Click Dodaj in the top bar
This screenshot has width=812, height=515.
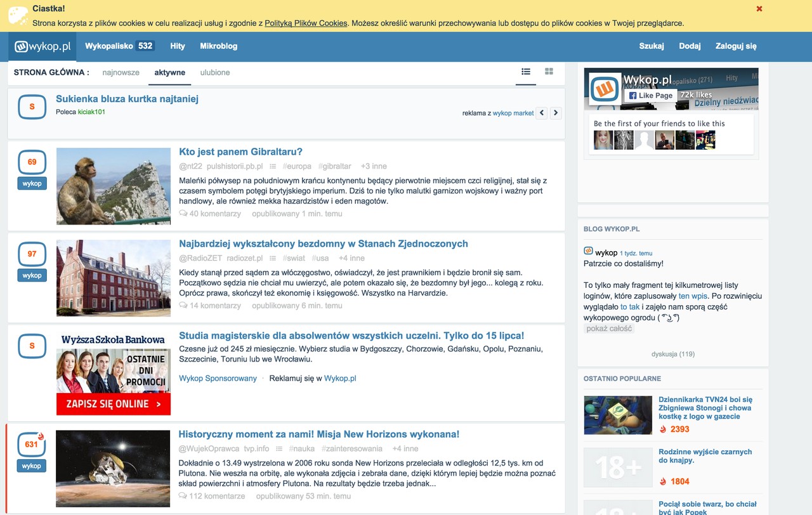click(x=690, y=46)
